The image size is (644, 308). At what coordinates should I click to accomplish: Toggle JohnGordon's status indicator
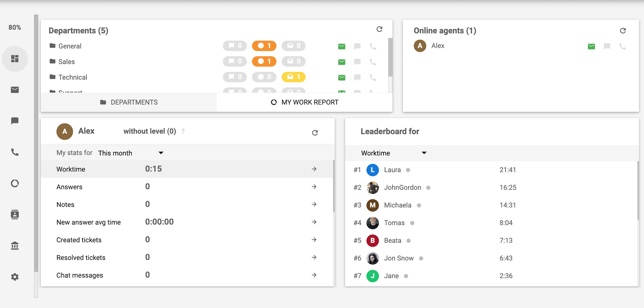[x=428, y=187]
